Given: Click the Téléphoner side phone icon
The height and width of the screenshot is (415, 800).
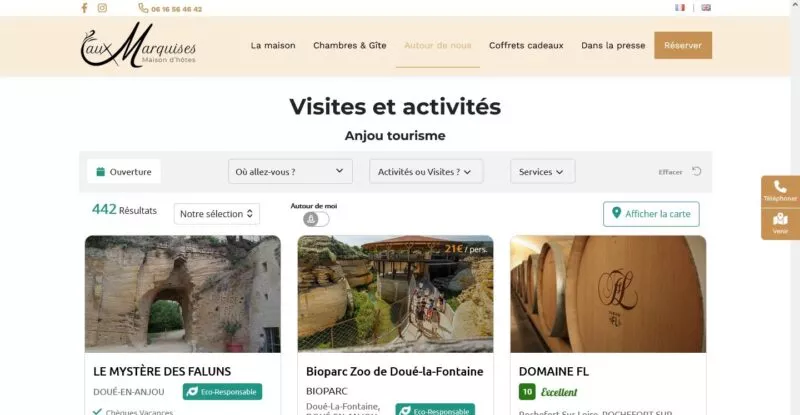Looking at the screenshot, I should [780, 188].
